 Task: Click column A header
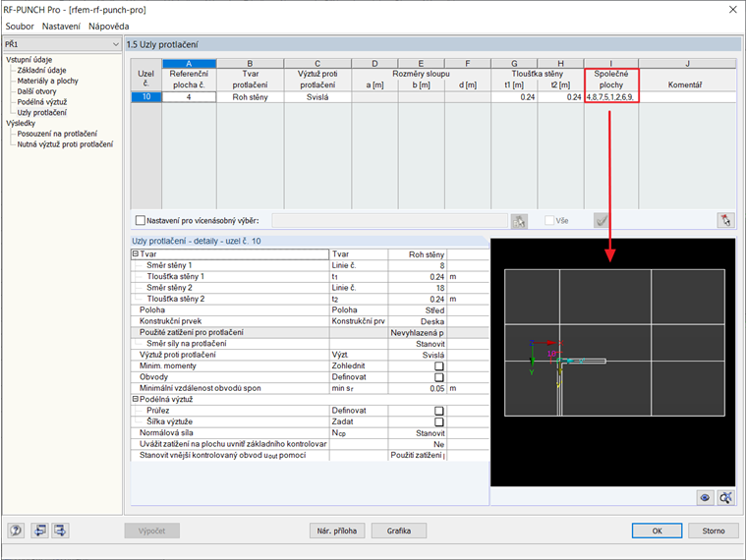click(x=189, y=63)
